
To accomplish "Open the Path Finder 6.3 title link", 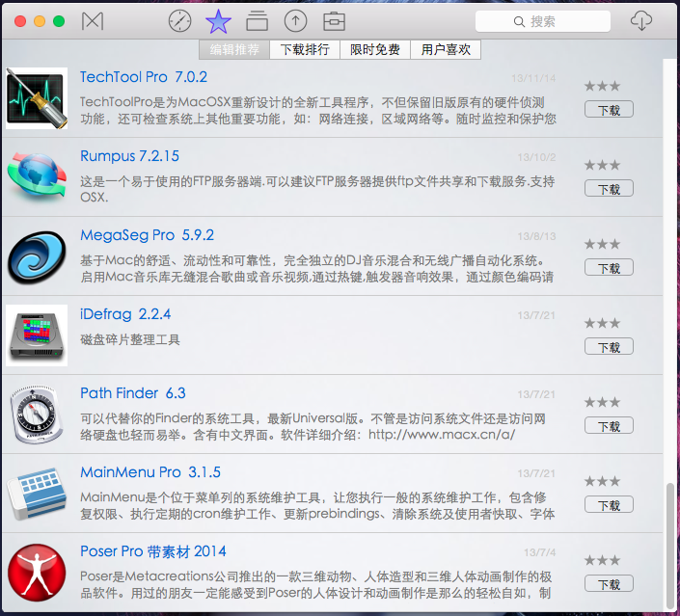I will click(133, 393).
